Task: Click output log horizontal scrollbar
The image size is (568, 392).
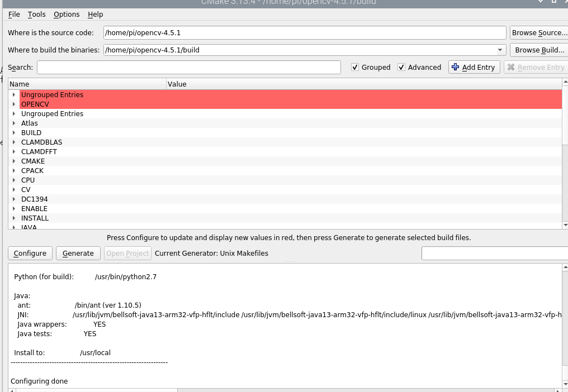Action: point(97,390)
